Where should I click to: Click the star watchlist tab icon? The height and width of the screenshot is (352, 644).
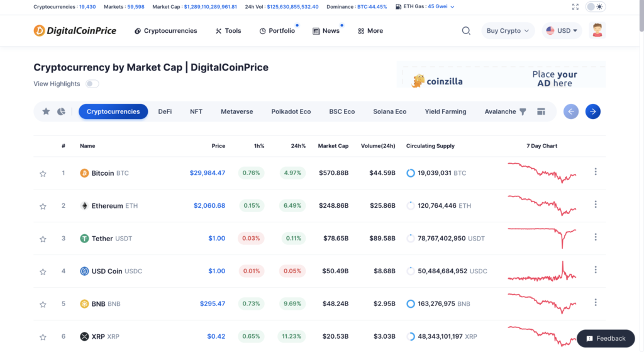pos(46,111)
